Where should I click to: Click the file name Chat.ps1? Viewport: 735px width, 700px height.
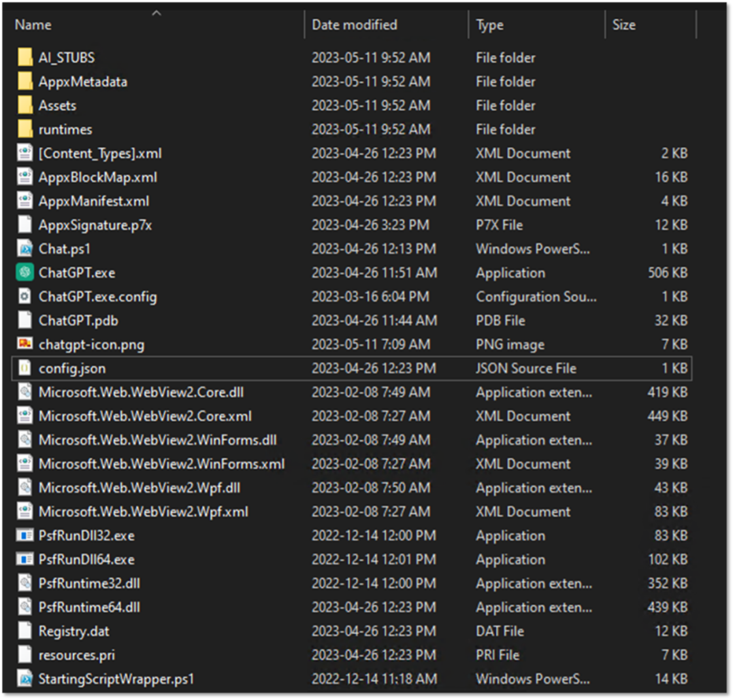pyautogui.click(x=64, y=249)
